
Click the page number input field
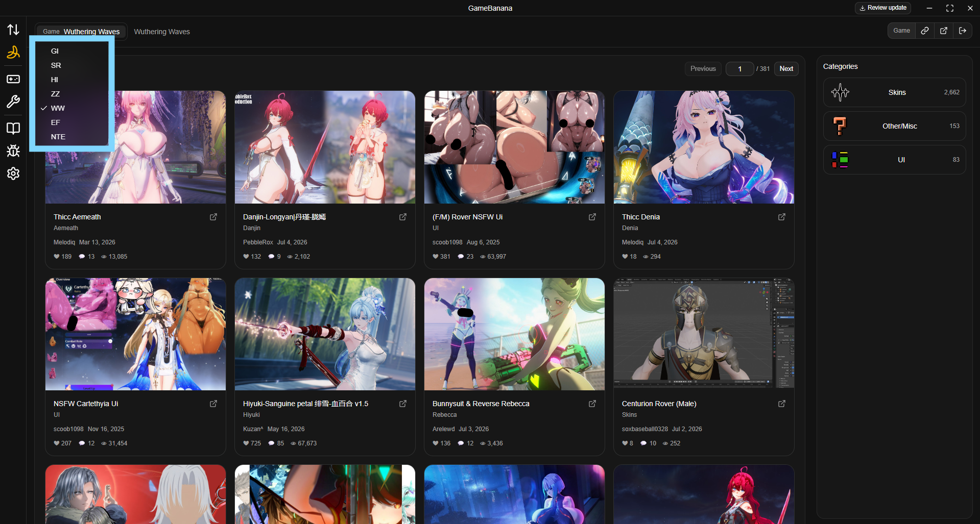click(739, 69)
